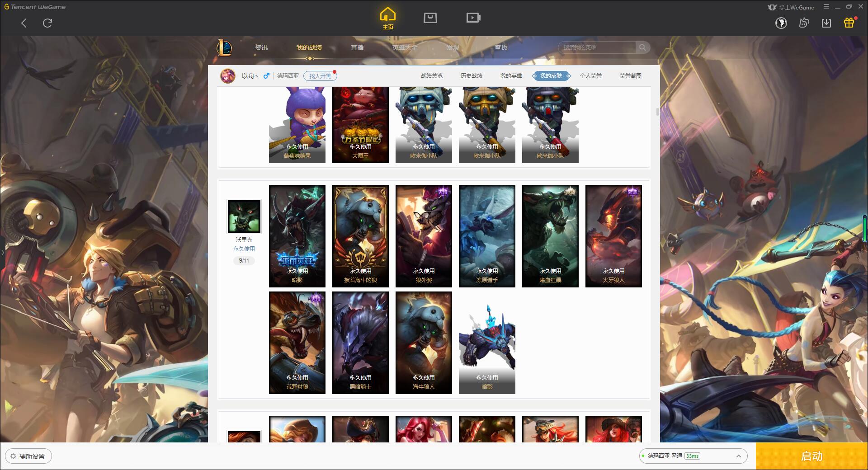
Task: Open the 战绩总览 sub-tab
Action: [x=432, y=76]
